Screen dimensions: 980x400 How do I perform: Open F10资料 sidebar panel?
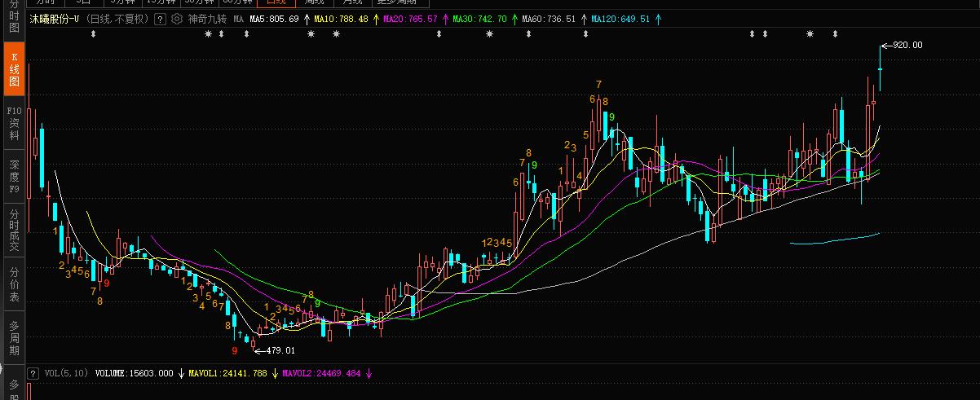[14, 123]
